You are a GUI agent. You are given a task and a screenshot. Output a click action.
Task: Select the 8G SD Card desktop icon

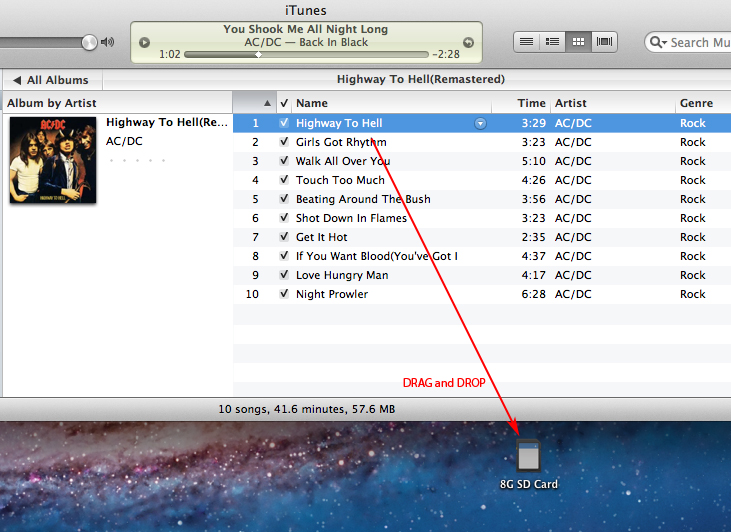[529, 463]
